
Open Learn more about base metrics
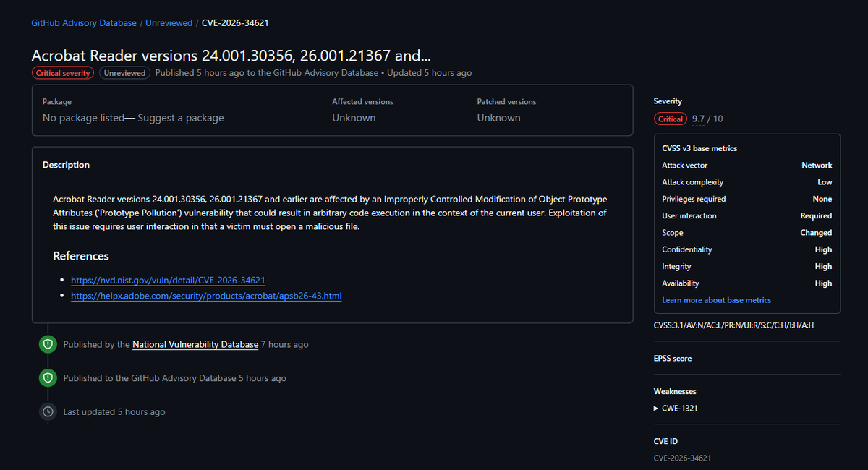click(717, 300)
